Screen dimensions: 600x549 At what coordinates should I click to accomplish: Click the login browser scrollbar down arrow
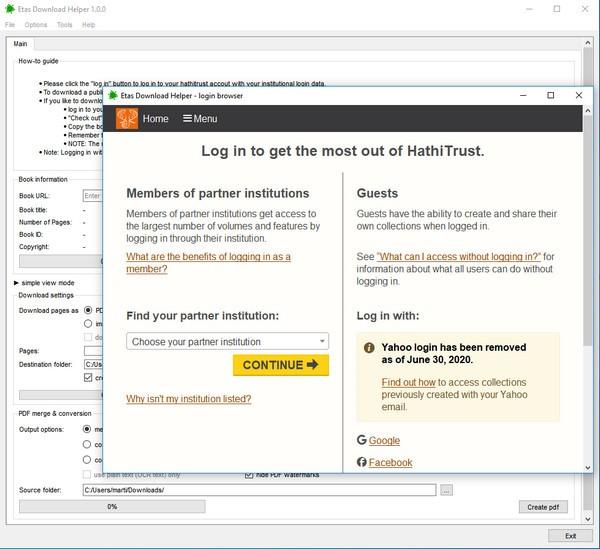pos(588,468)
